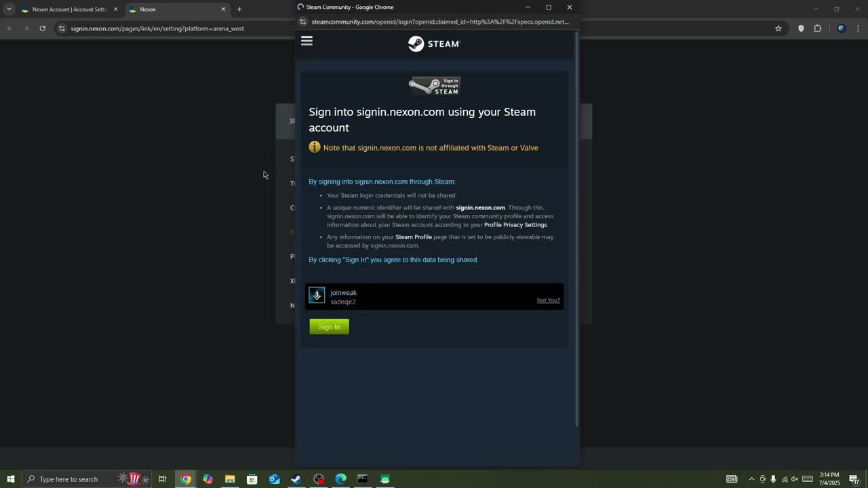This screenshot has height=488, width=868.
Task: Open Chrome three-dot menu
Action: pos(859,28)
